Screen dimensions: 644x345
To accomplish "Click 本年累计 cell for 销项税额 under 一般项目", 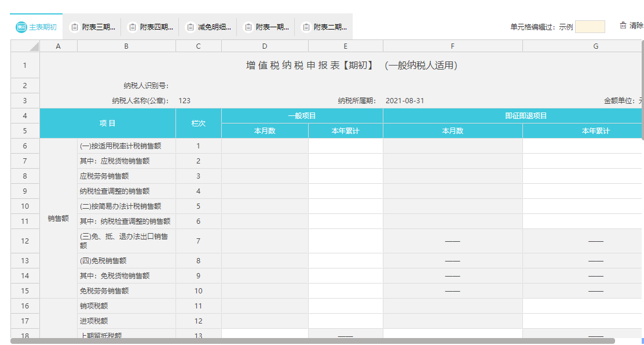I will pos(345,306).
